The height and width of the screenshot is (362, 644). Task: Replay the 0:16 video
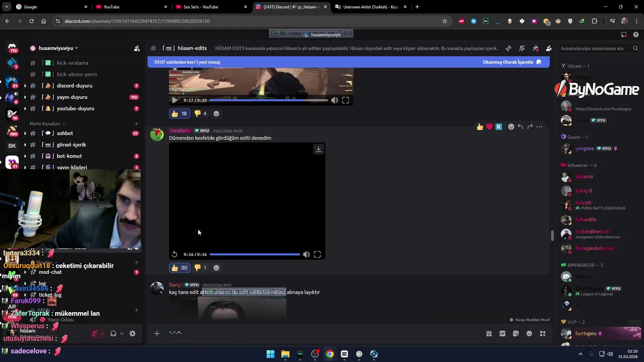(x=175, y=254)
